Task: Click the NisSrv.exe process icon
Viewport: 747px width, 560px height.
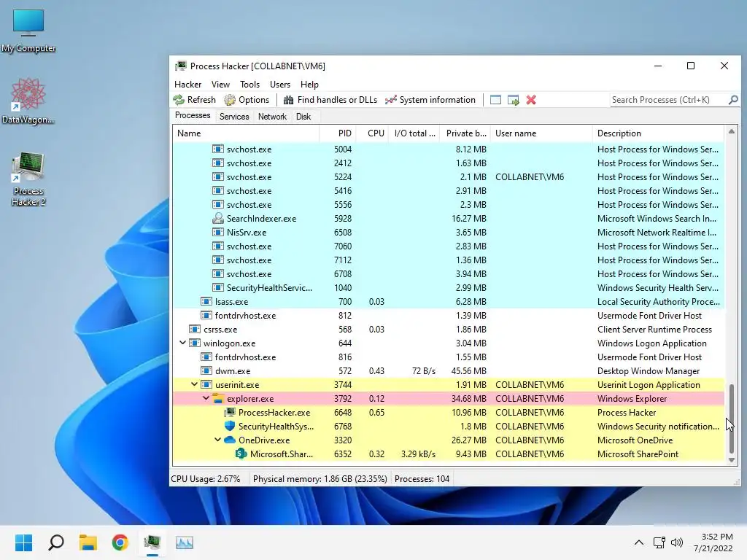Action: point(217,232)
